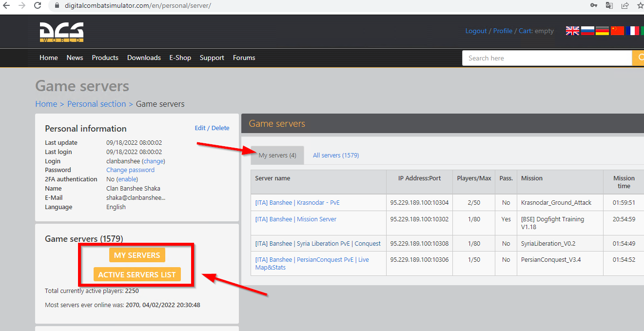Click the MY SERVERS button

(137, 255)
